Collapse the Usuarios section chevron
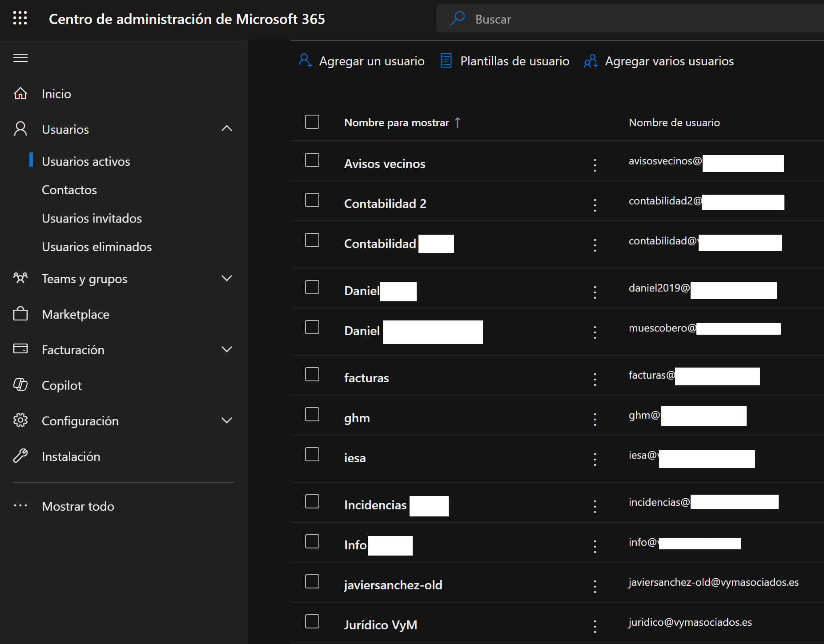 tap(227, 129)
